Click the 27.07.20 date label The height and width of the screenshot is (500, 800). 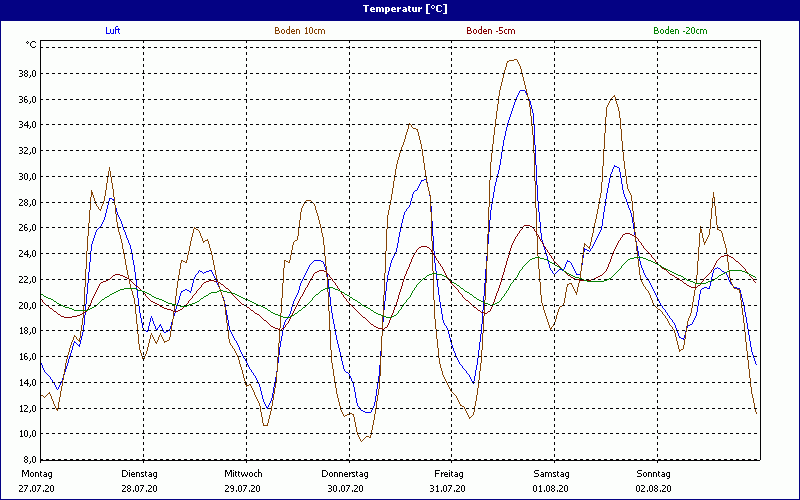[x=36, y=489]
